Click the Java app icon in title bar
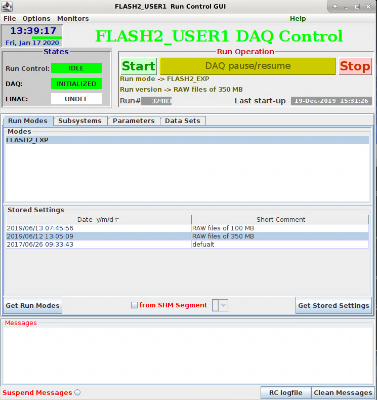Image resolution: width=377 pixels, height=400 pixels. [x=7, y=6]
